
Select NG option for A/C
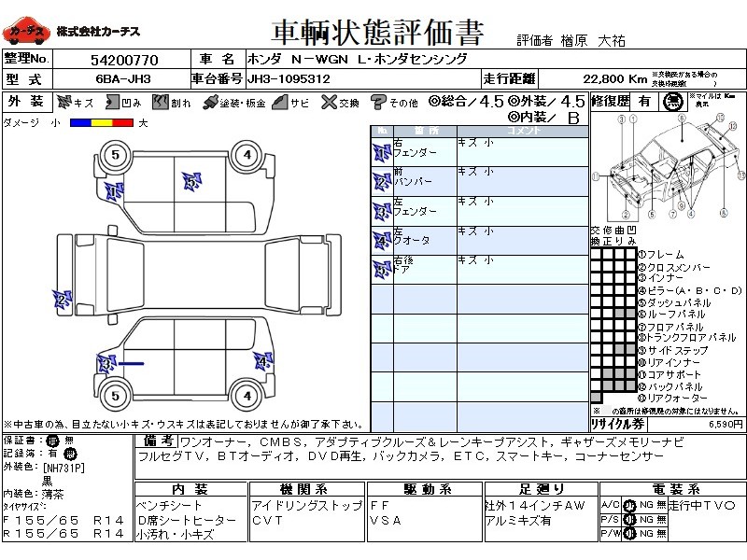coord(646,505)
